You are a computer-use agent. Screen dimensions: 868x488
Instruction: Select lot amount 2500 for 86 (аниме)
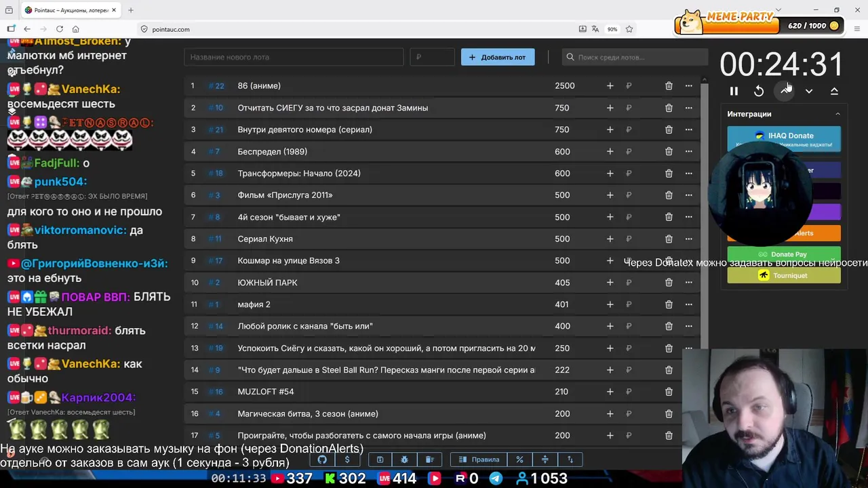[564, 85]
